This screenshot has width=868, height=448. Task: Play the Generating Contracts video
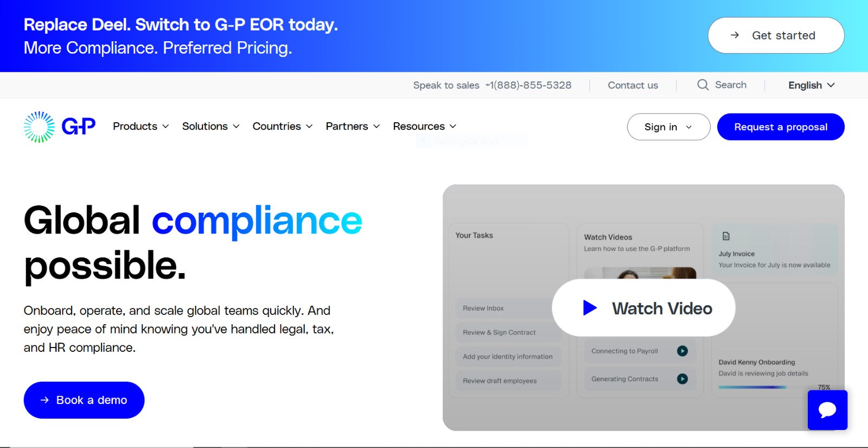coord(682,379)
